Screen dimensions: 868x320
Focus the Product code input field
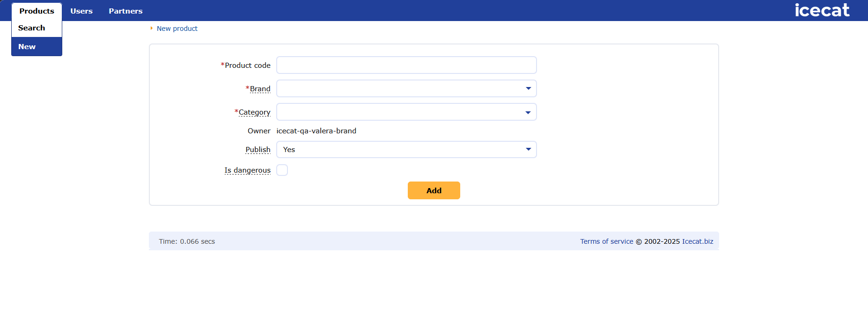pos(406,65)
